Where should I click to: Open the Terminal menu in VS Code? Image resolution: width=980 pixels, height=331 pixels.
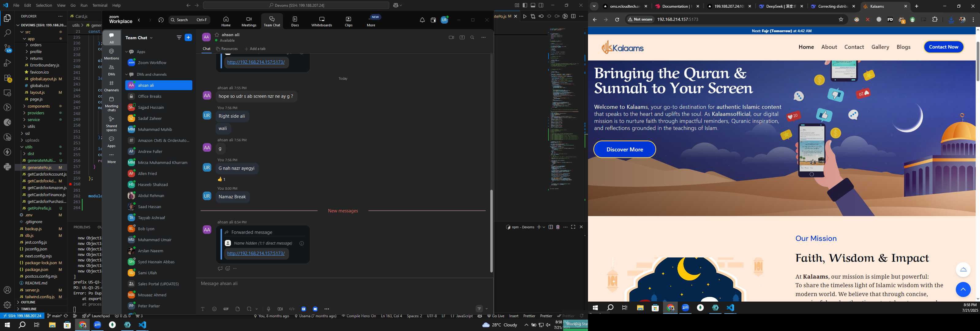click(x=100, y=5)
